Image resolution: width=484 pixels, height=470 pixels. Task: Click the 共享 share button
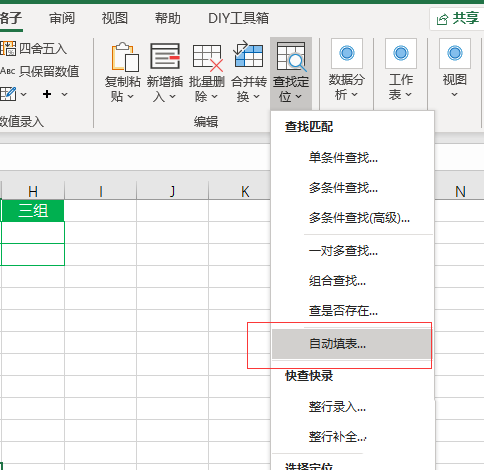[x=457, y=19]
